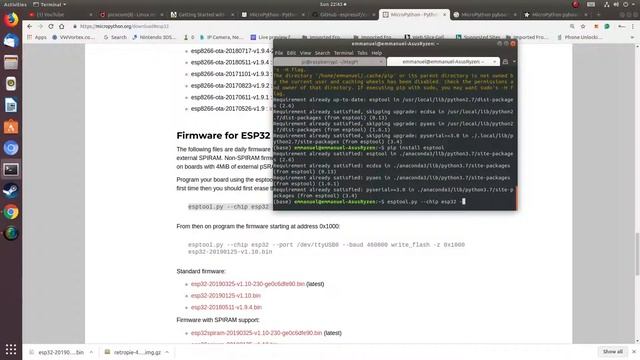This screenshot has width=640, height=360.
Task: Open the green globe app in dock
Action: pos(11,233)
